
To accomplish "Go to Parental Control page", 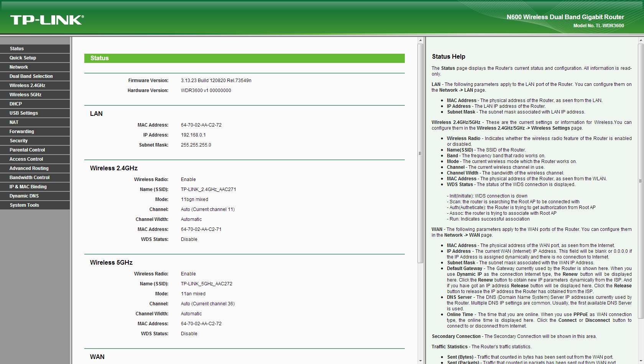I will tap(35, 150).
